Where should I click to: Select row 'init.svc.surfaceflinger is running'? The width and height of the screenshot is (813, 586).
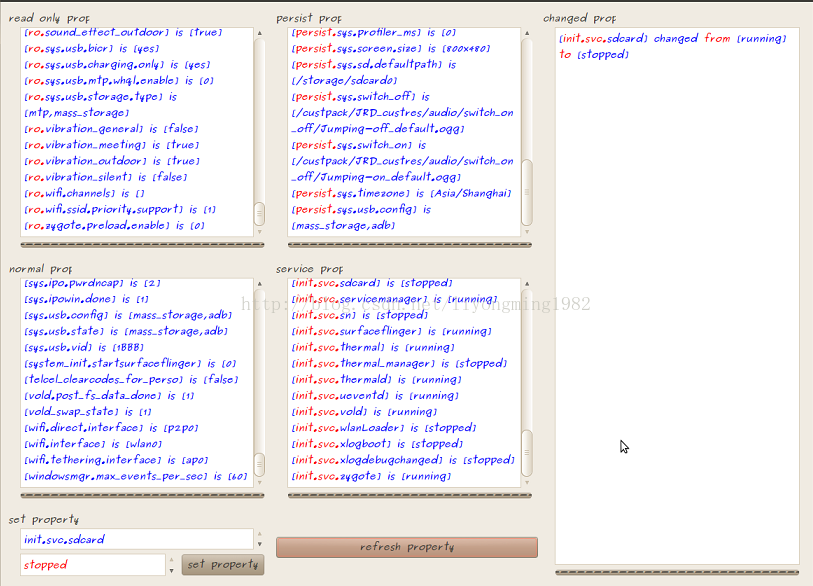click(392, 331)
